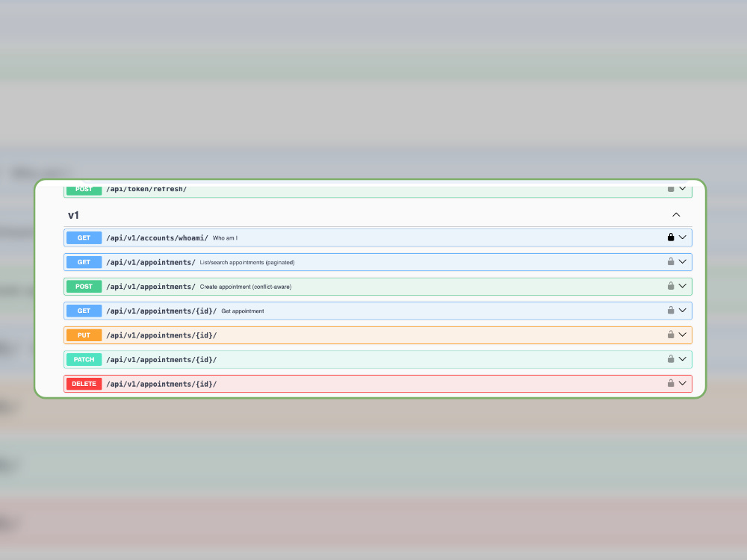747x560 pixels.
Task: Expand the whoami endpoint chevron
Action: click(x=683, y=237)
